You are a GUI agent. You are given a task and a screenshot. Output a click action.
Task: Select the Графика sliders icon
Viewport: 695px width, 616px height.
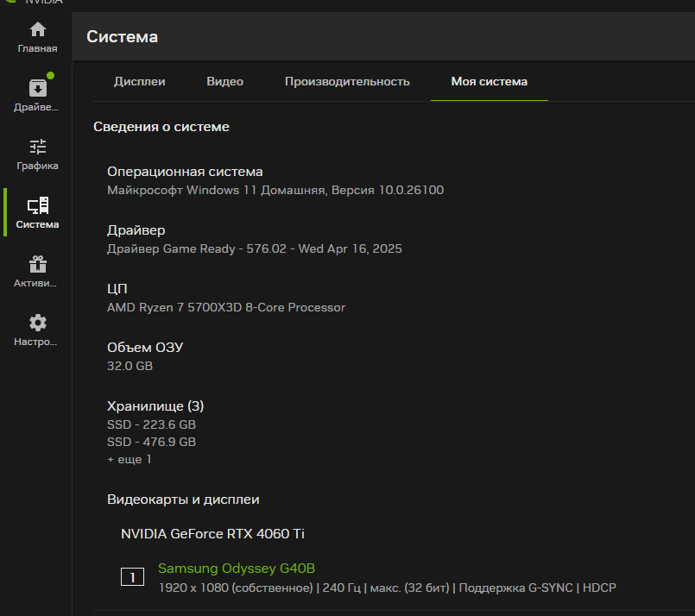point(38,147)
